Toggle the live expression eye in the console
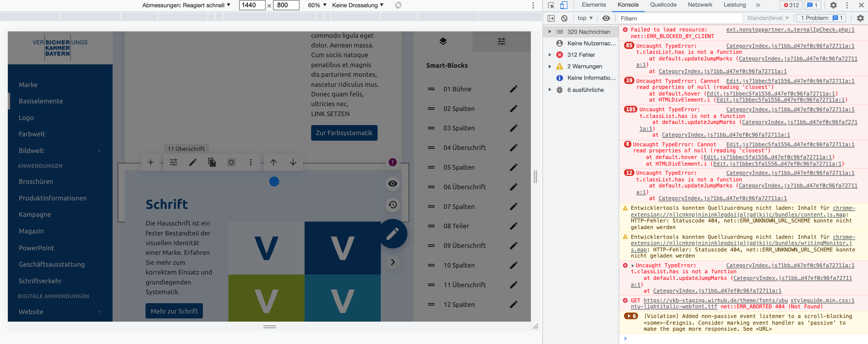 pyautogui.click(x=606, y=18)
